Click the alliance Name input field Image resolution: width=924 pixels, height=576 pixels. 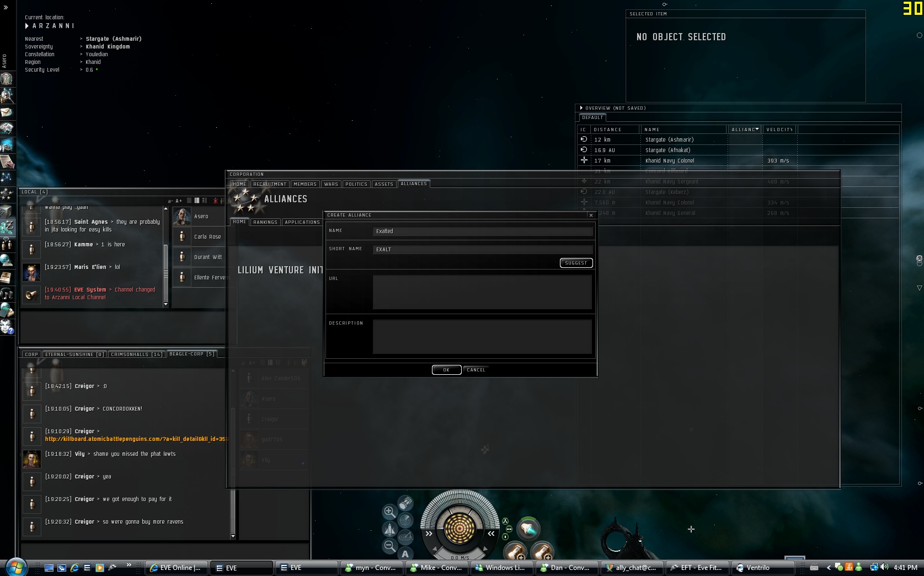pyautogui.click(x=483, y=231)
